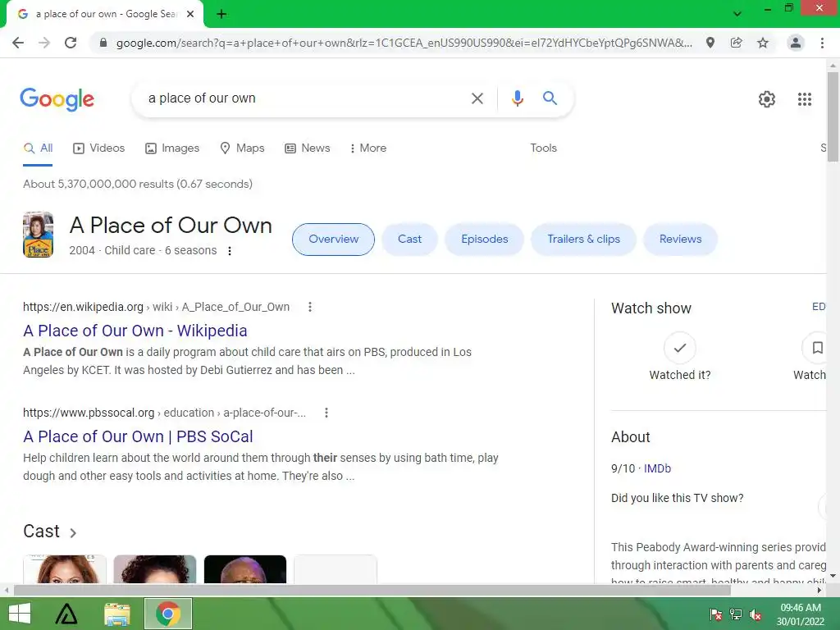Viewport: 840px width, 630px height.
Task: Open search Tools options
Action: pyautogui.click(x=543, y=148)
